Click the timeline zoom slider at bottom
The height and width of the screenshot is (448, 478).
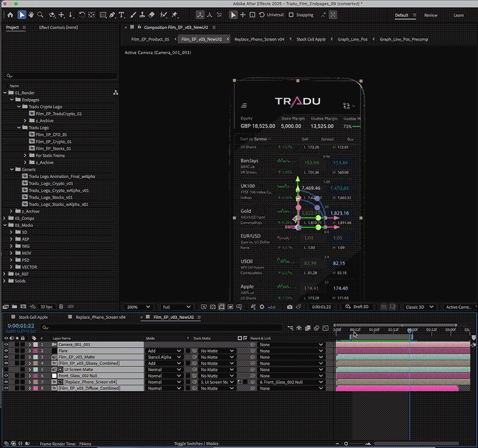[346, 444]
